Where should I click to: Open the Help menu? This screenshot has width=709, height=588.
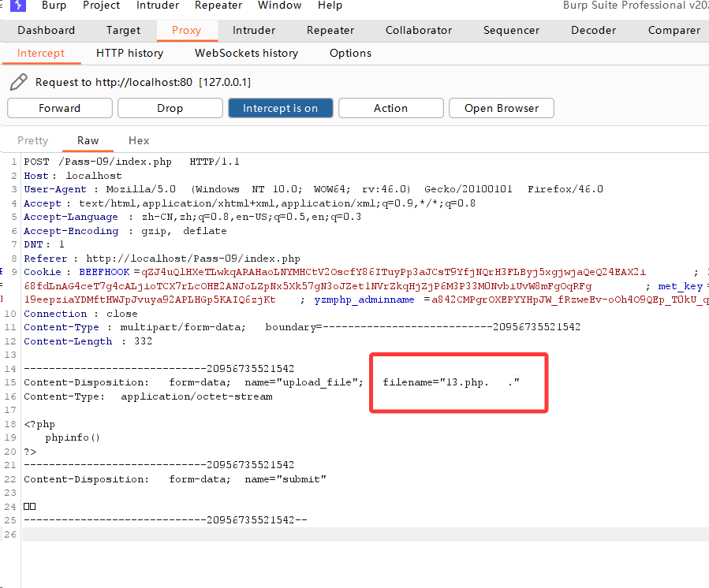[x=330, y=6]
